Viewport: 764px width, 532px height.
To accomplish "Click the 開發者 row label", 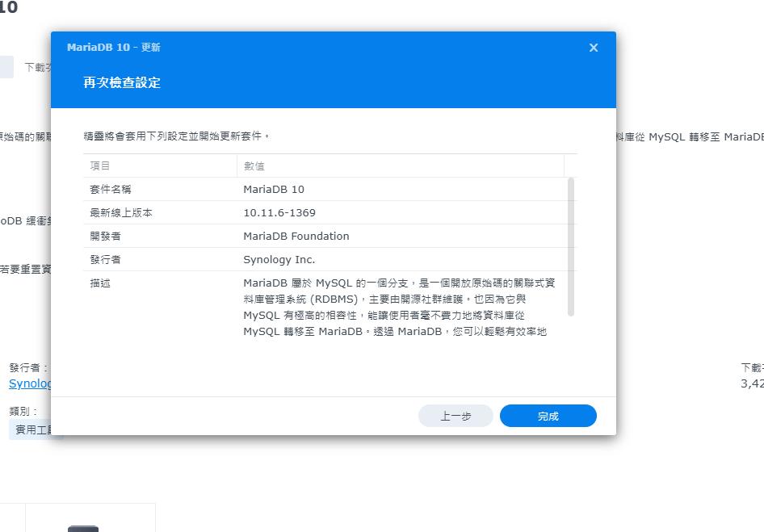I will (x=105, y=236).
